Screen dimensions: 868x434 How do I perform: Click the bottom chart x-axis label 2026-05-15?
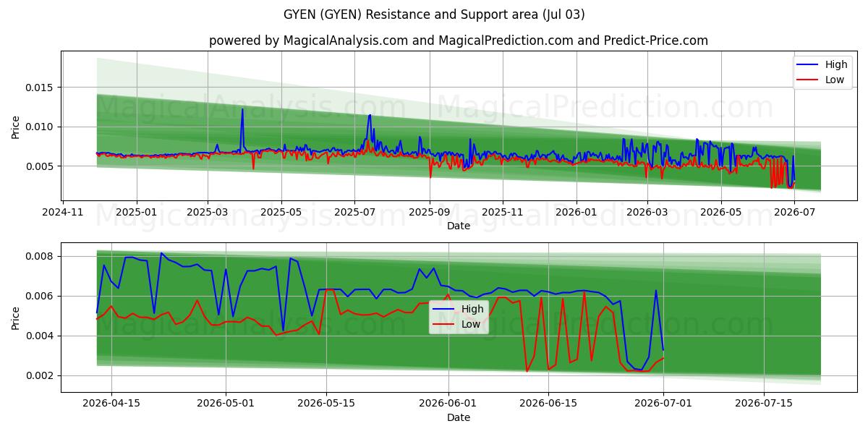click(x=325, y=404)
